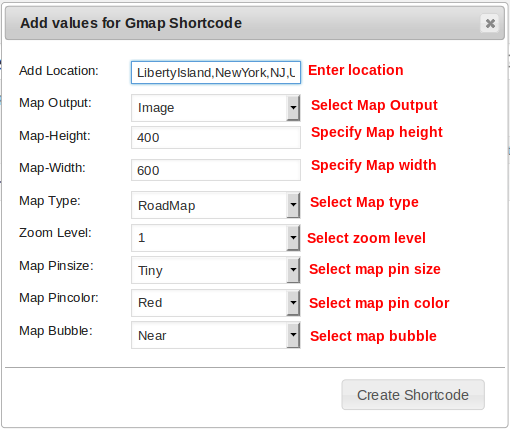The width and height of the screenshot is (510, 429).
Task: Expand the Map Type RoadMap dropdown
Action: click(216, 205)
